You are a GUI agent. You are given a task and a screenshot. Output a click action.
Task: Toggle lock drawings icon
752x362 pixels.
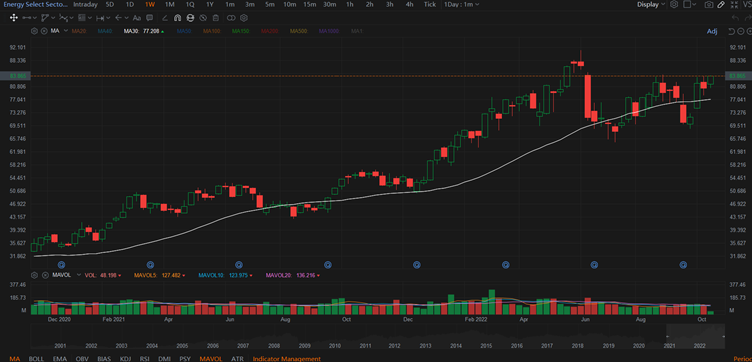tap(190, 18)
